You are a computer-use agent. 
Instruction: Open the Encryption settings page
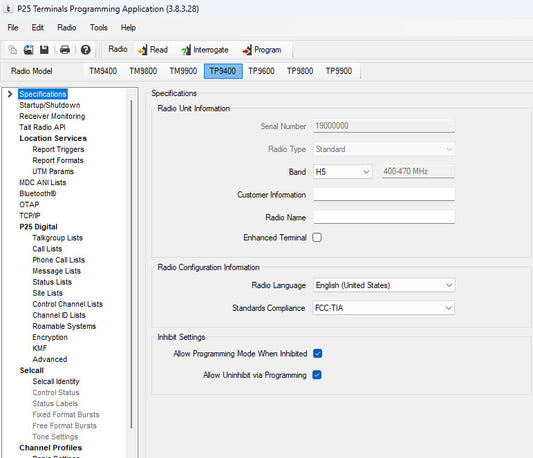point(50,337)
